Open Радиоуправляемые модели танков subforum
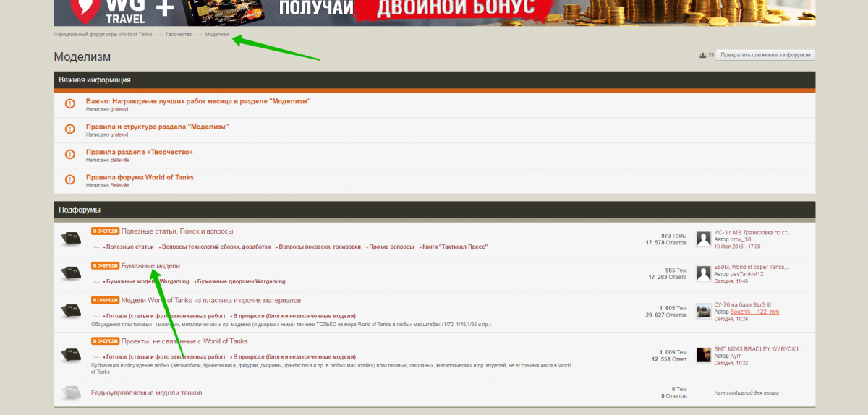Screen dimensions: 868x415 pyautogui.click(x=147, y=393)
